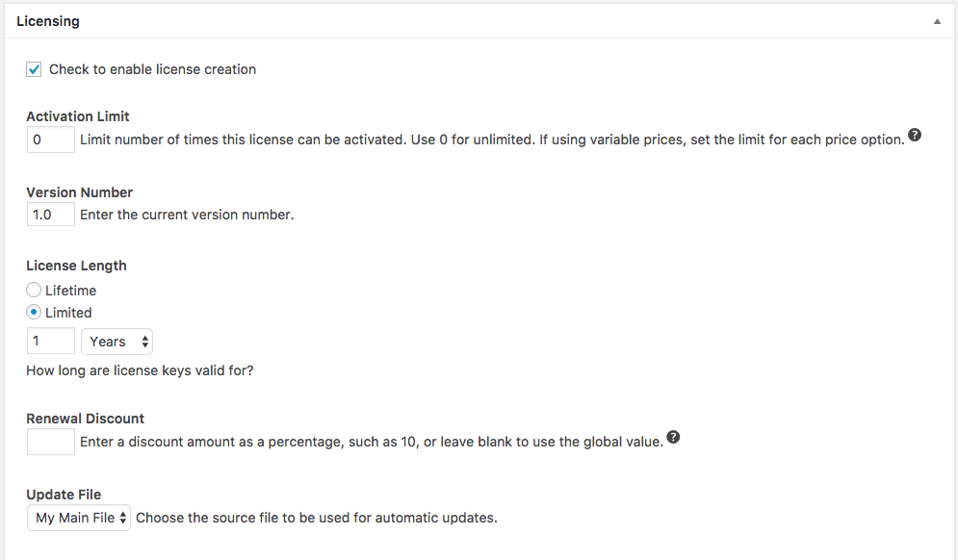
Task: Open the help icon beside Renewal Discount description
Action: coord(674,438)
